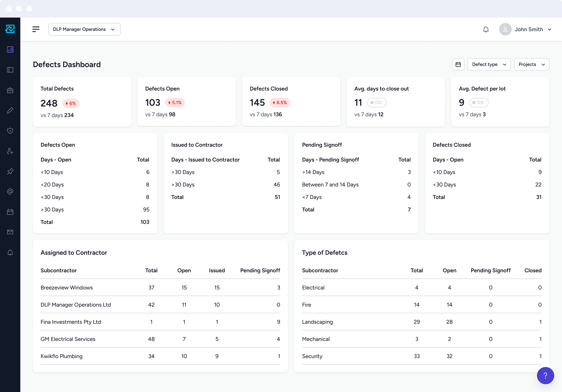The image size is (562, 392).
Task: Open the calendar date filter near Defect type
Action: point(458,64)
